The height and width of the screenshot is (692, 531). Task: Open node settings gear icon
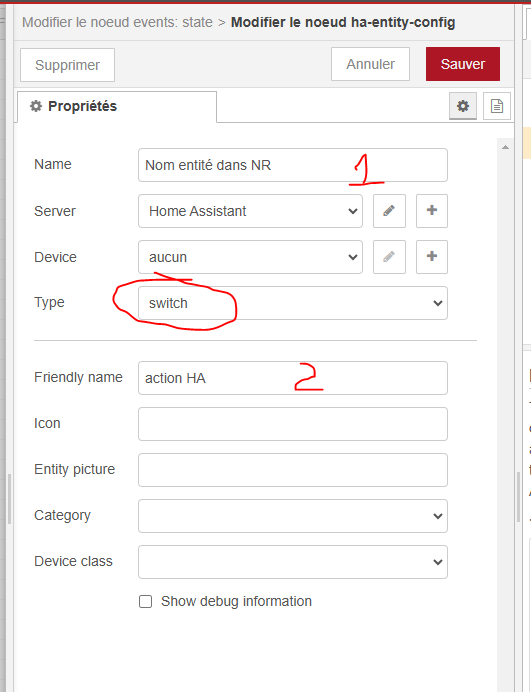pos(463,106)
